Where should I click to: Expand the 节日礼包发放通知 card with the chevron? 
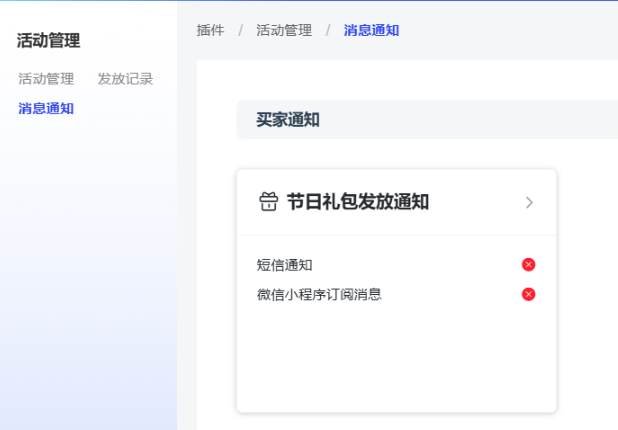pyautogui.click(x=529, y=203)
